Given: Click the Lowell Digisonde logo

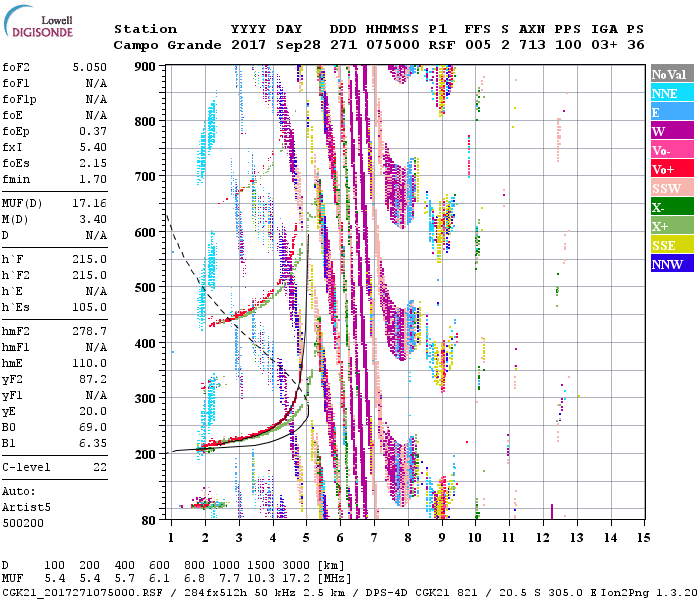Looking at the screenshot, I should click(38, 21).
